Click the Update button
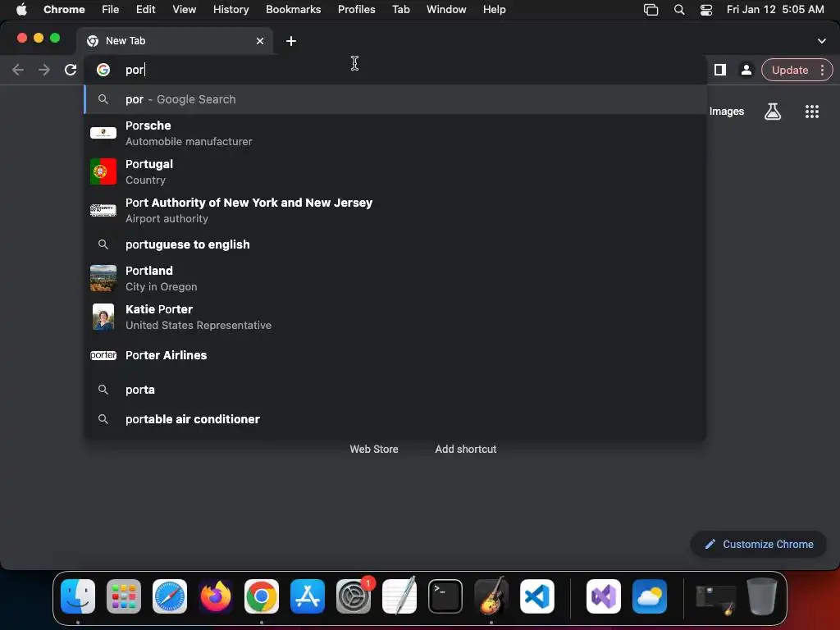840x630 pixels. (790, 70)
